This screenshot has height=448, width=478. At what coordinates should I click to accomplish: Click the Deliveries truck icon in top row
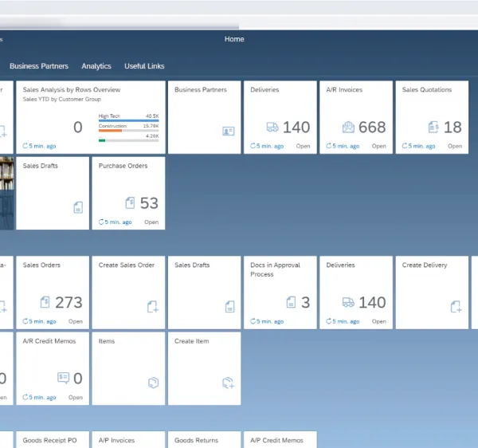point(272,127)
